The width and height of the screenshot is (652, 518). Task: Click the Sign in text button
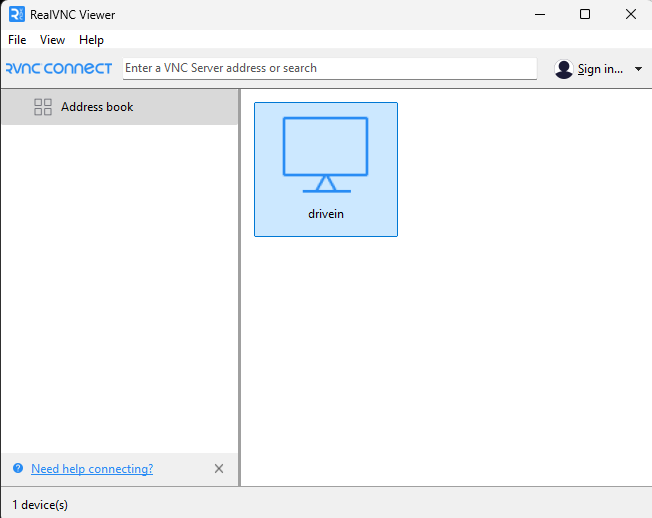point(600,69)
